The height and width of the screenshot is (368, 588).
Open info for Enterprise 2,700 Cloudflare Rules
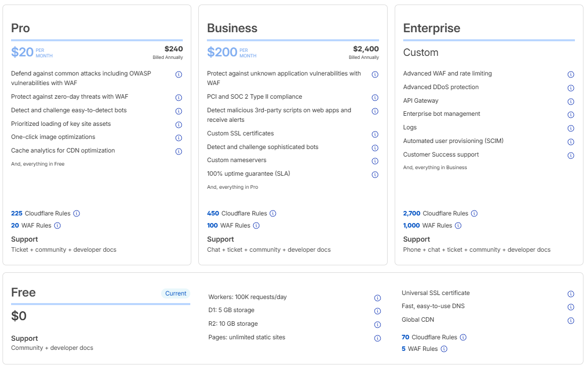click(x=474, y=213)
